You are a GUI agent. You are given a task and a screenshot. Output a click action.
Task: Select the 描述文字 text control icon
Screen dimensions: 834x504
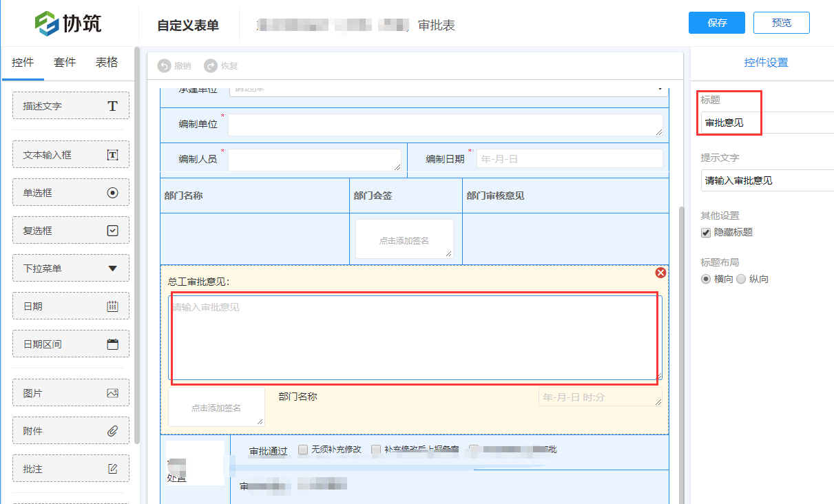(x=70, y=105)
